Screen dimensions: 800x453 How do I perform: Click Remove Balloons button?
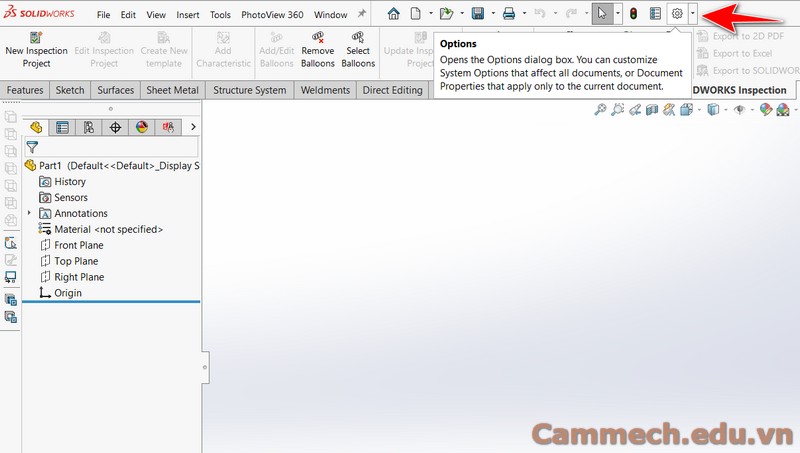[x=318, y=50]
